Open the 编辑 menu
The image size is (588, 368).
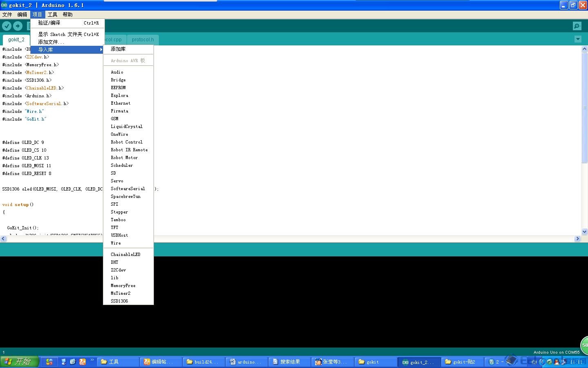22,14
